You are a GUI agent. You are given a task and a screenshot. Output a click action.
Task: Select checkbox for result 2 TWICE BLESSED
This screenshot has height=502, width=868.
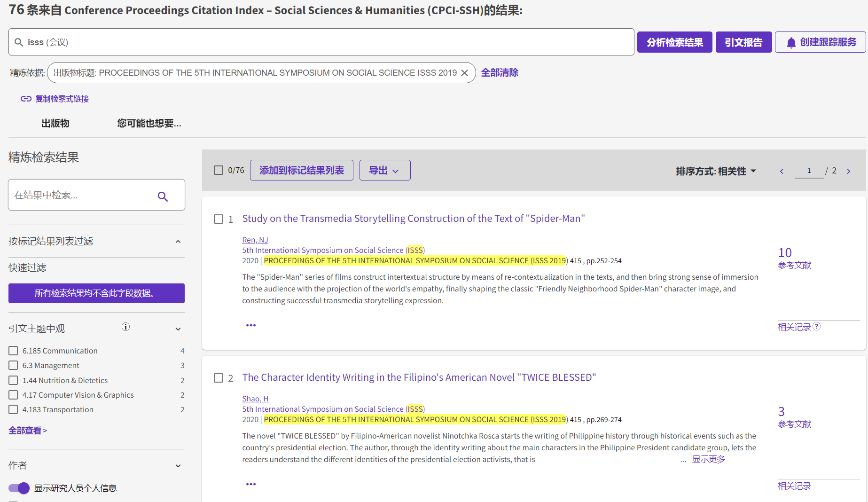(219, 378)
